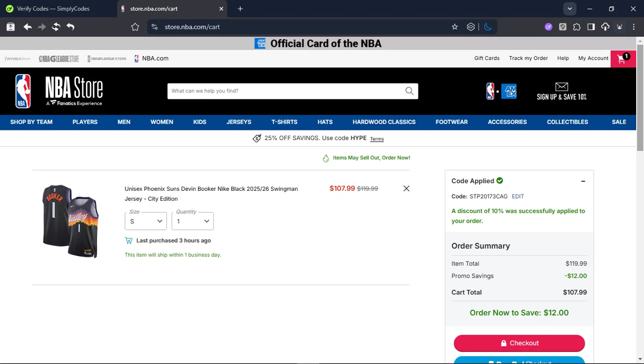This screenshot has width=644, height=364.
Task: Click the cloud upload icon in toolbar
Action: (605, 27)
